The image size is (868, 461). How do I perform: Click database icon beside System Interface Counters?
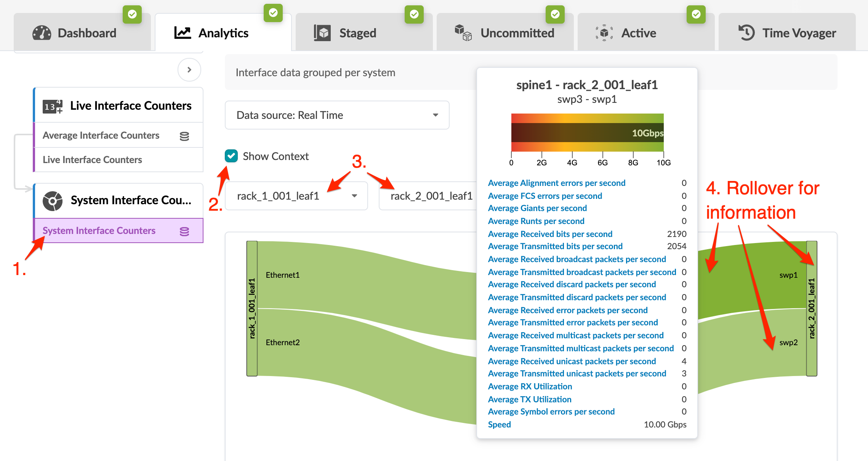click(x=184, y=231)
